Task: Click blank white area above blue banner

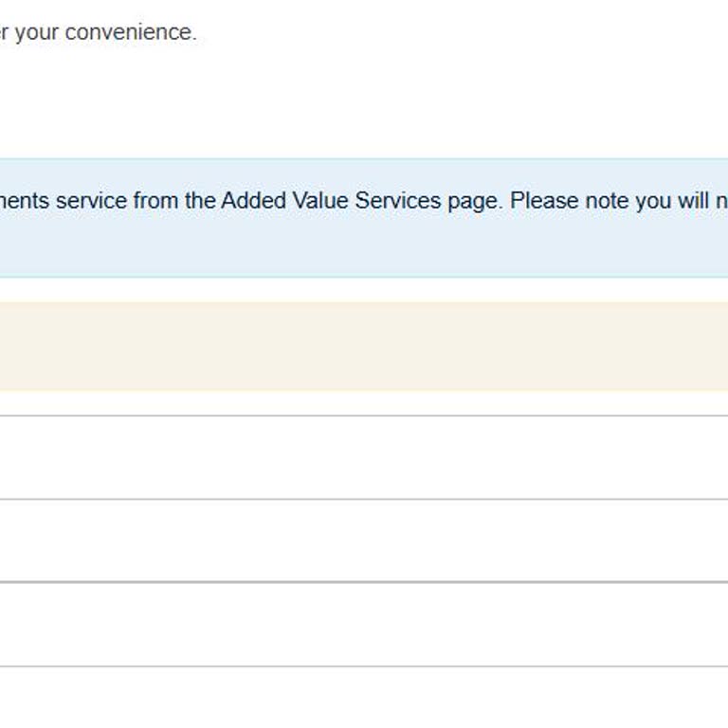Action: [x=364, y=104]
